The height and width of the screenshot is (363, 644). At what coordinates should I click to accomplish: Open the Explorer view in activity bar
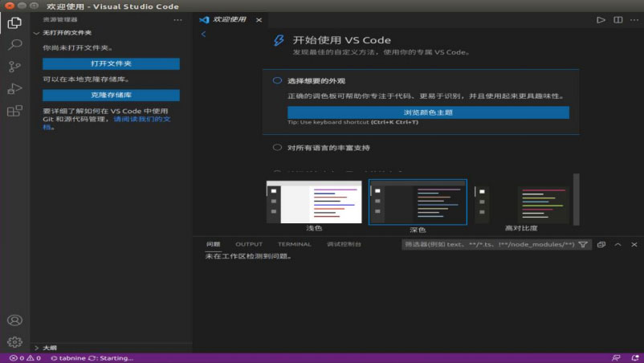pyautogui.click(x=14, y=22)
